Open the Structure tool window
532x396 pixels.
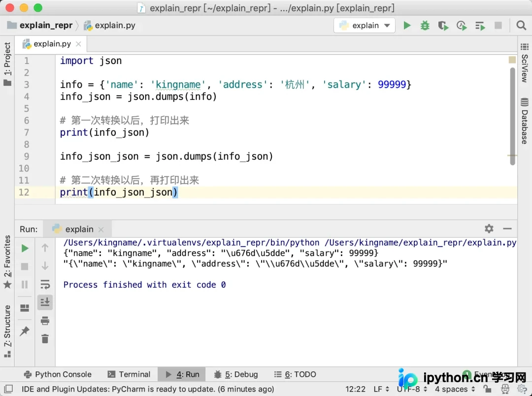[7, 331]
